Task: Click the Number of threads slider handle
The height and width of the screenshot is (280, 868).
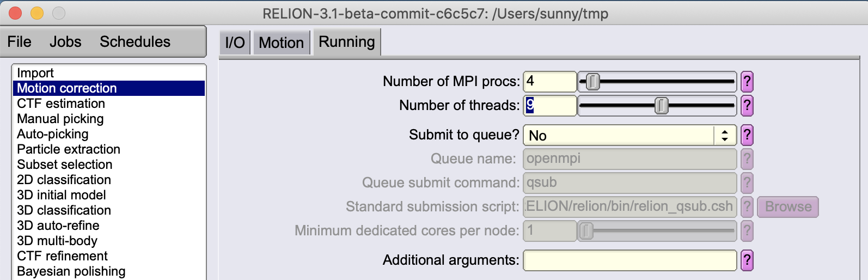Action: pyautogui.click(x=661, y=106)
